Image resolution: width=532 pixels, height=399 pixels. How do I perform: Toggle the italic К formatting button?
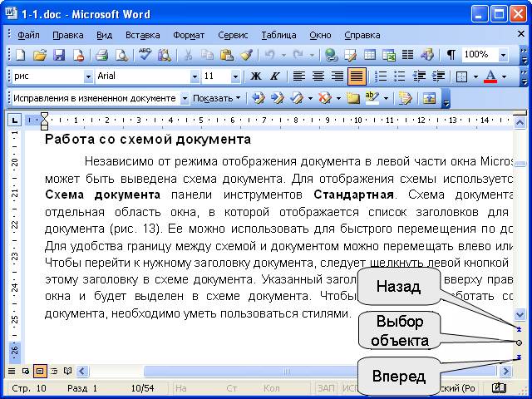click(275, 76)
